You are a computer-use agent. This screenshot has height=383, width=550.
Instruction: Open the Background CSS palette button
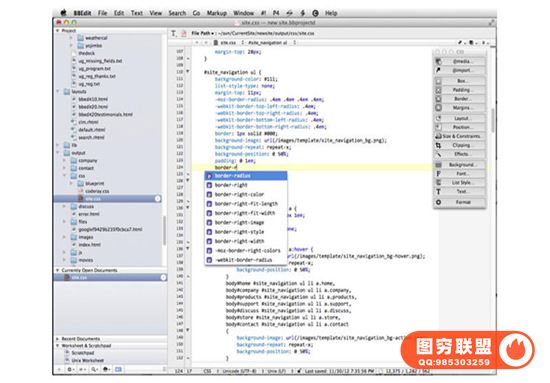click(x=460, y=165)
